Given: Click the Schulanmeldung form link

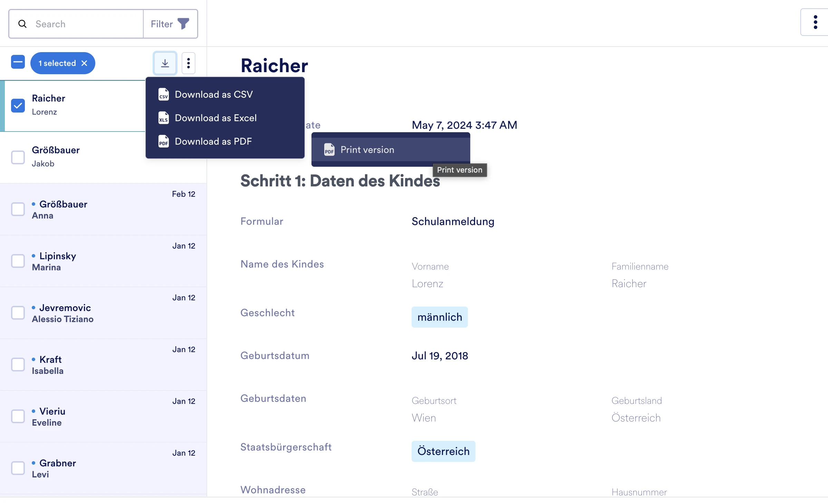Looking at the screenshot, I should (x=453, y=222).
